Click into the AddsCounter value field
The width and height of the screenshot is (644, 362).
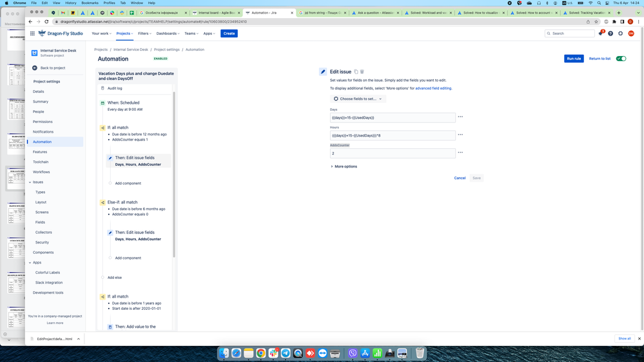tap(392, 153)
